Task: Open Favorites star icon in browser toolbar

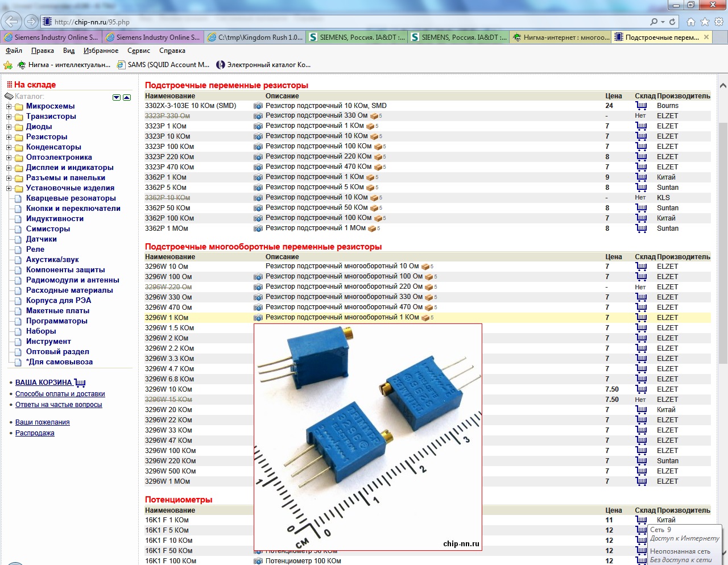Action: point(705,22)
